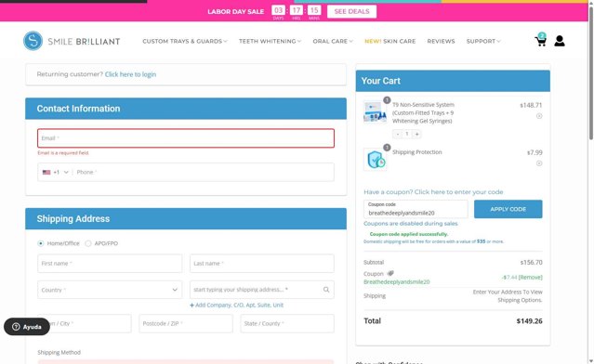Focus the Coupon code field
This screenshot has width=594, height=364.
(x=416, y=209)
